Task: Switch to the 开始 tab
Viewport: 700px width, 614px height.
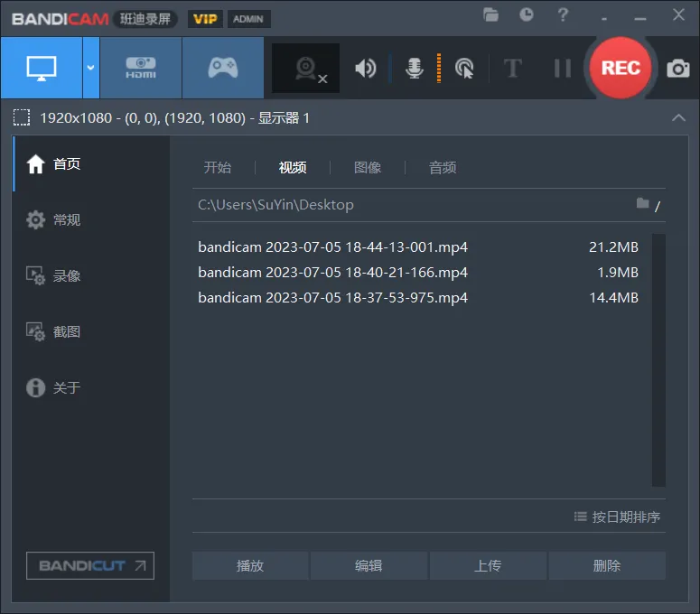Action: 218,167
